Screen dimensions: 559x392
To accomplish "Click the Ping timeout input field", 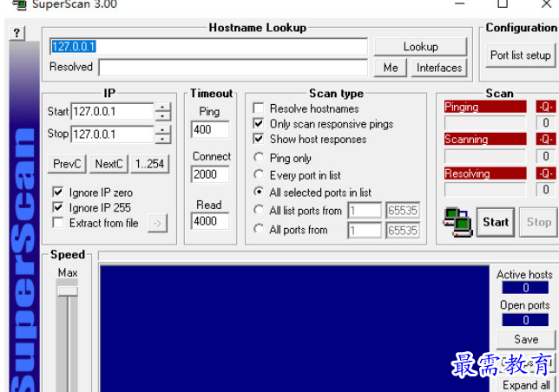I will tap(210, 130).
